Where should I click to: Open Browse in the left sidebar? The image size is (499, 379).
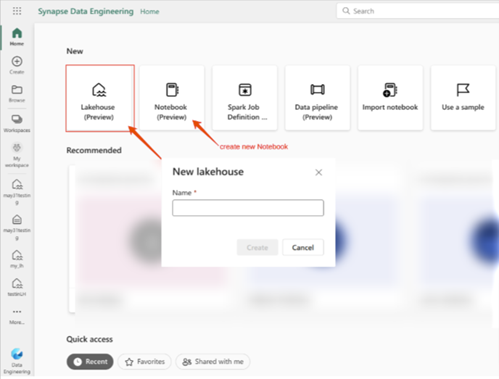(x=17, y=93)
